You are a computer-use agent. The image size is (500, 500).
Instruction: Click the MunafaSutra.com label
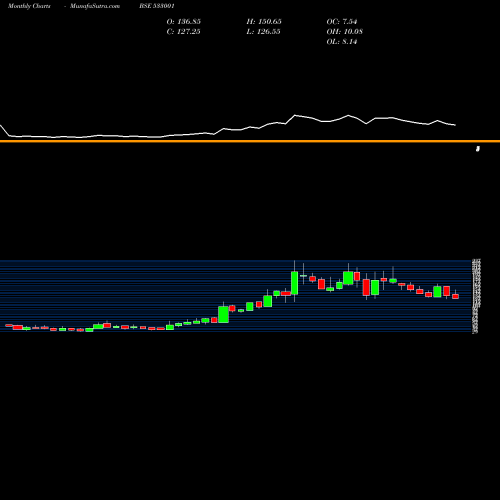coord(95,6)
